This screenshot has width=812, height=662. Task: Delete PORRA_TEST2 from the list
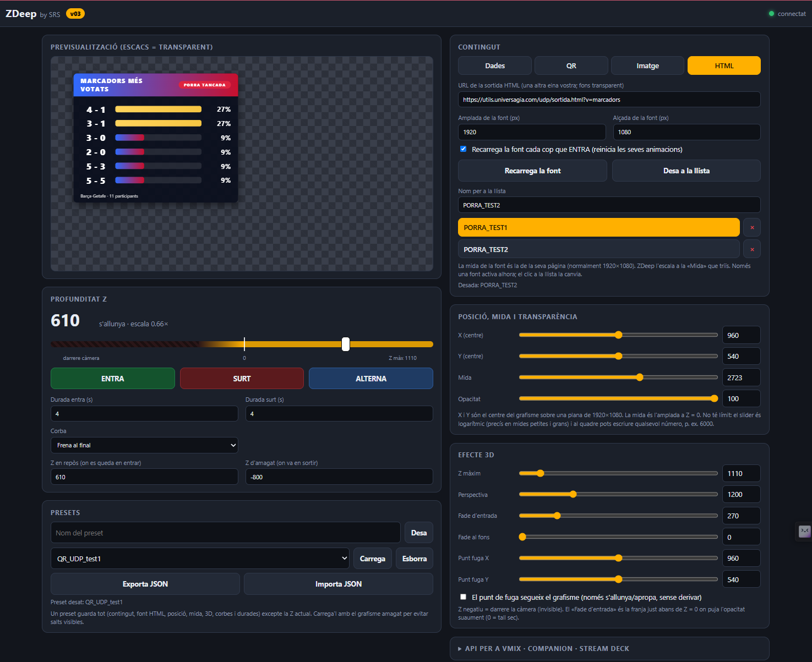point(752,249)
